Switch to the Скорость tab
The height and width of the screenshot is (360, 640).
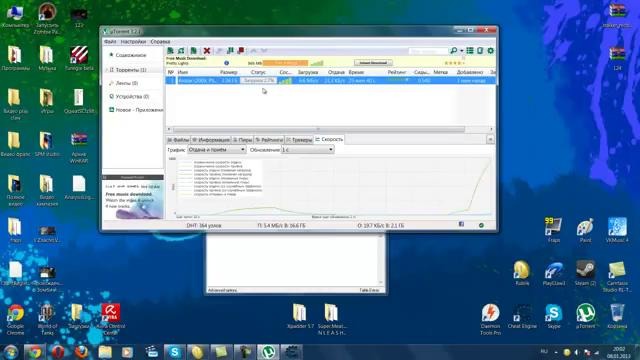pyautogui.click(x=329, y=139)
